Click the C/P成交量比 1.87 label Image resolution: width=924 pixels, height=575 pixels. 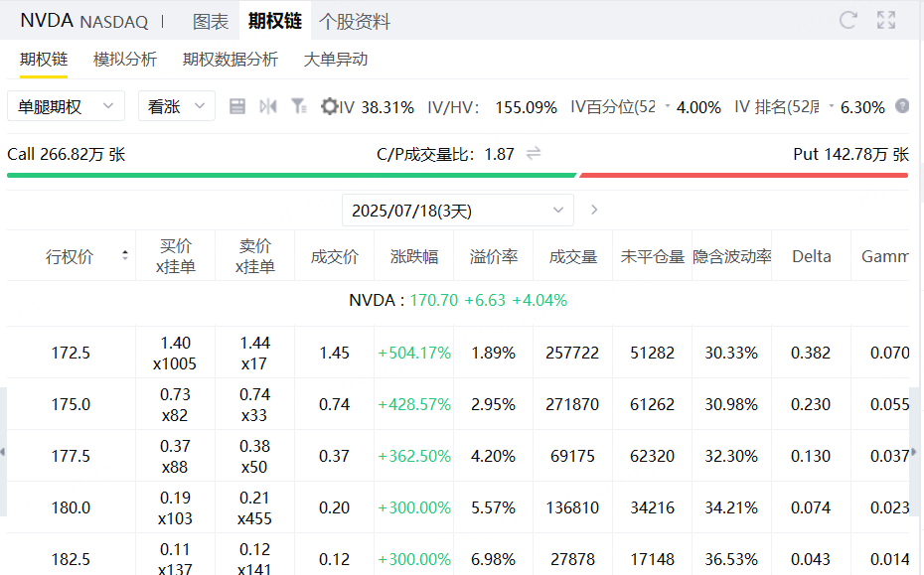click(445, 154)
